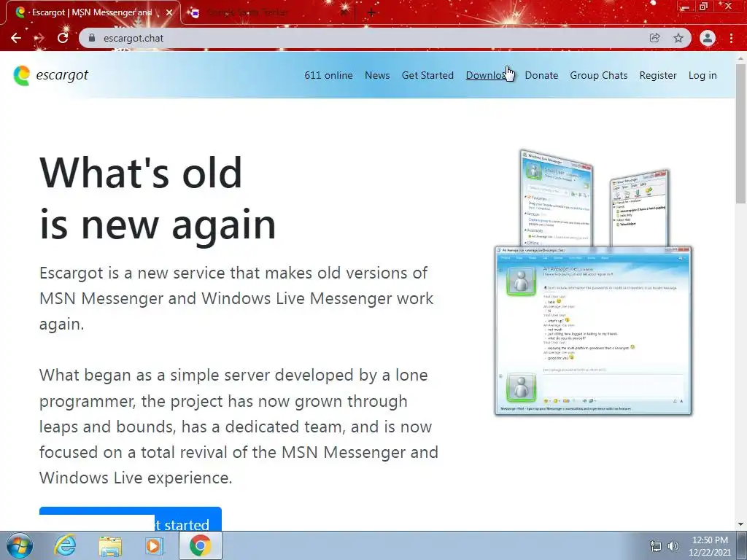This screenshot has height=560, width=747.
Task: Click the blue get started button
Action: coord(131,519)
